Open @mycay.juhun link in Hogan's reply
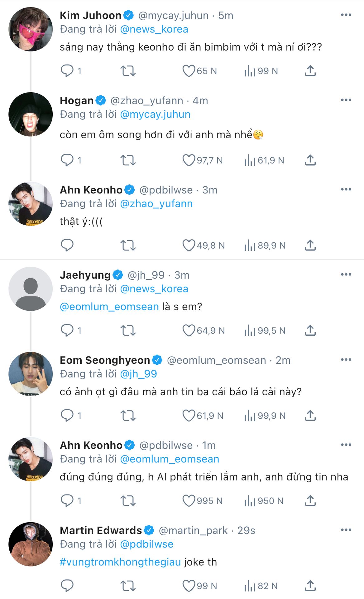This screenshot has height=599, width=364. [x=155, y=114]
